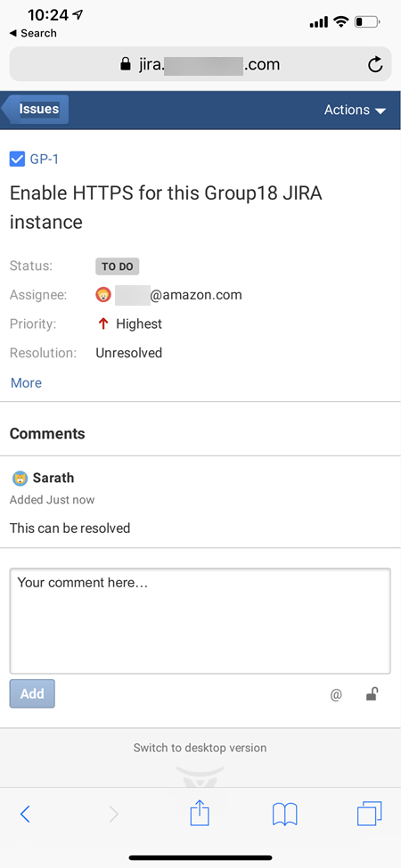The height and width of the screenshot is (868, 401).
Task: Tap the padlock comment visibility icon
Action: pos(372,693)
